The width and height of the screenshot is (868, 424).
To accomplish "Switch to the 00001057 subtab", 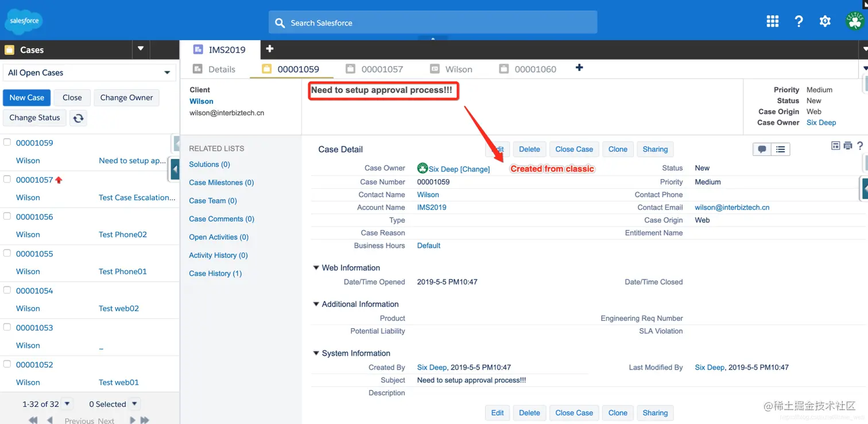I will (x=374, y=69).
